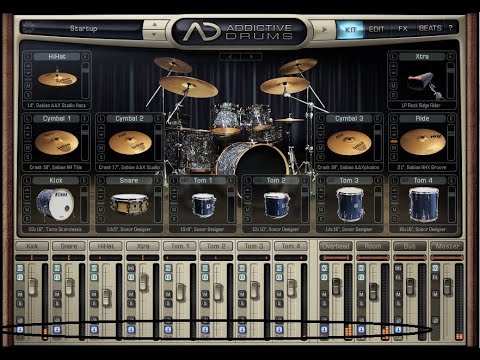The image size is (480, 360).
Task: Click the blue output arrow on Kick channel
Action: pyautogui.click(x=20, y=330)
